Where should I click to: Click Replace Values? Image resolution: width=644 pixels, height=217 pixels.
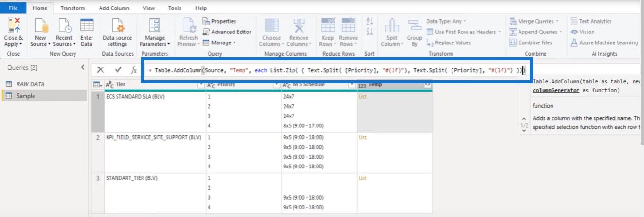tap(449, 42)
